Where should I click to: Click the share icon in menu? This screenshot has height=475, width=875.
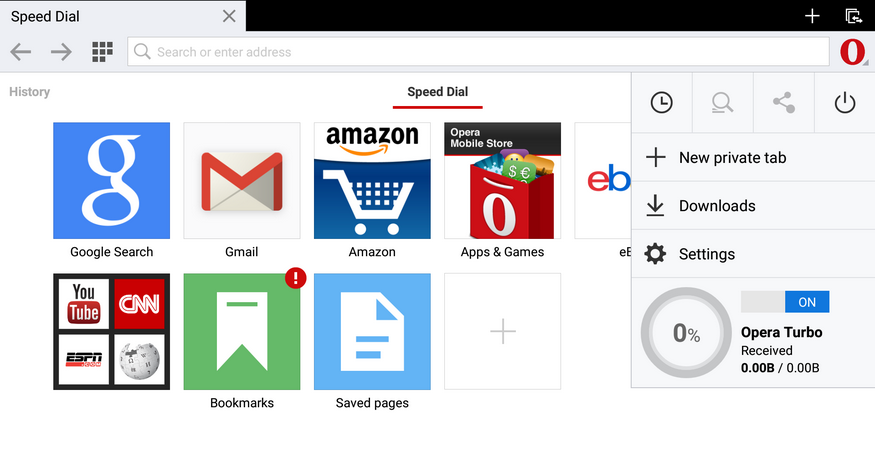click(783, 103)
